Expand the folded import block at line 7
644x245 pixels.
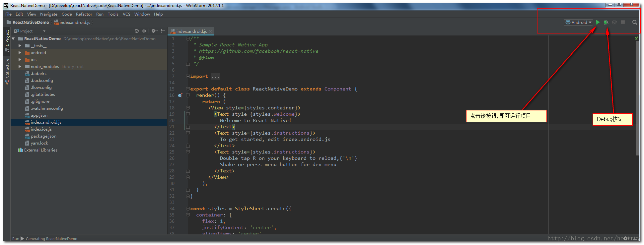(x=188, y=76)
